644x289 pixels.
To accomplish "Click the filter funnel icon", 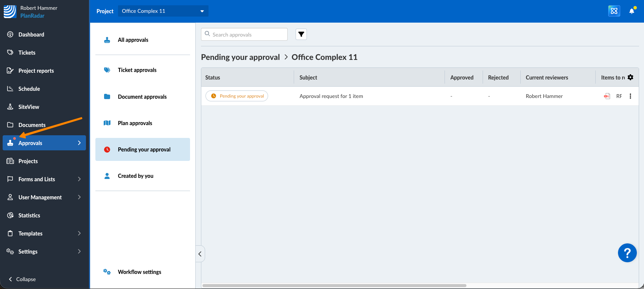I will pos(301,34).
